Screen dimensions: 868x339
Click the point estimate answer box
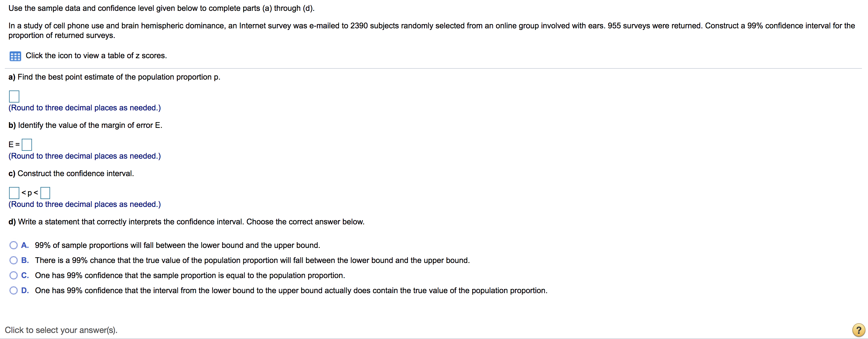(x=14, y=96)
